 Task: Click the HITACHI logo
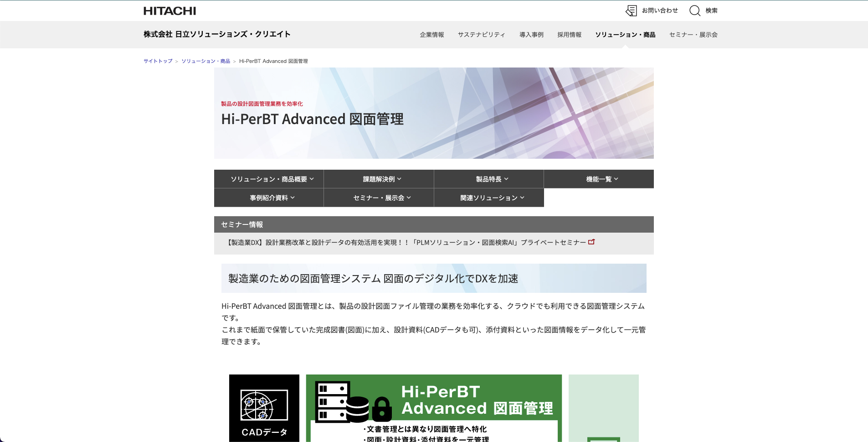(x=169, y=11)
